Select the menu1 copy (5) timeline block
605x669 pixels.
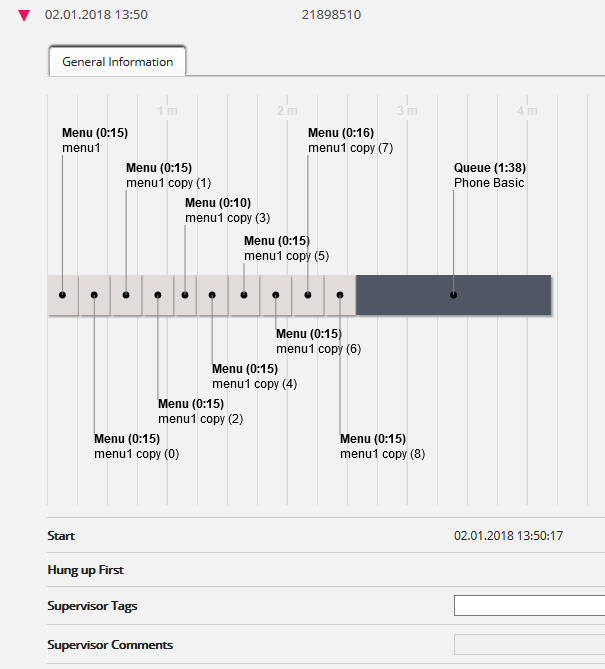pyautogui.click(x=244, y=295)
